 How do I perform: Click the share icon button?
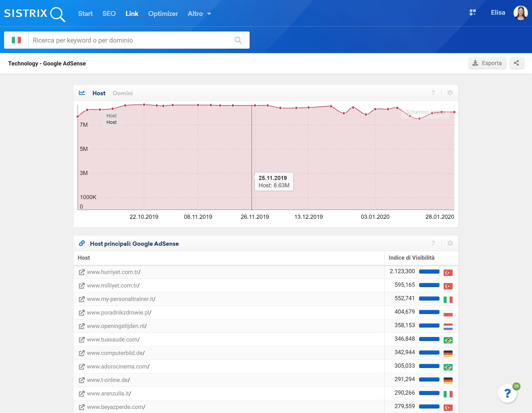point(517,63)
